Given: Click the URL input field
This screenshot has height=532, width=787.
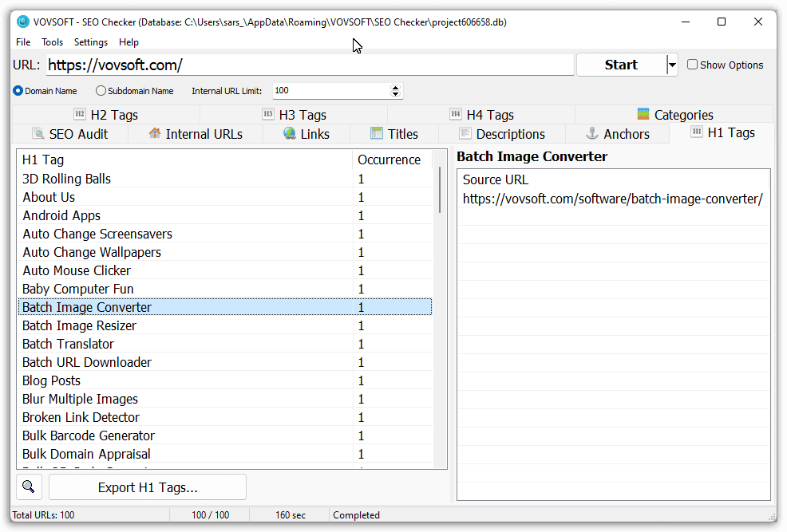Looking at the screenshot, I should (x=310, y=65).
